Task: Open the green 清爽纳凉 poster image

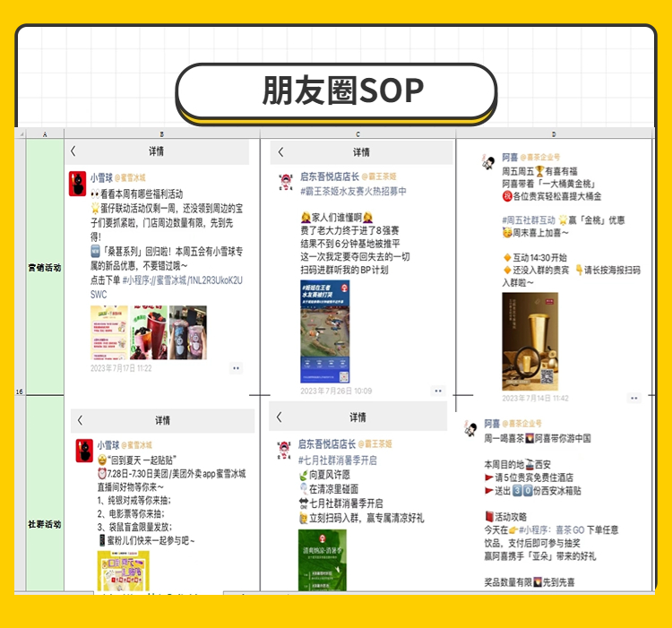Action: tap(323, 560)
